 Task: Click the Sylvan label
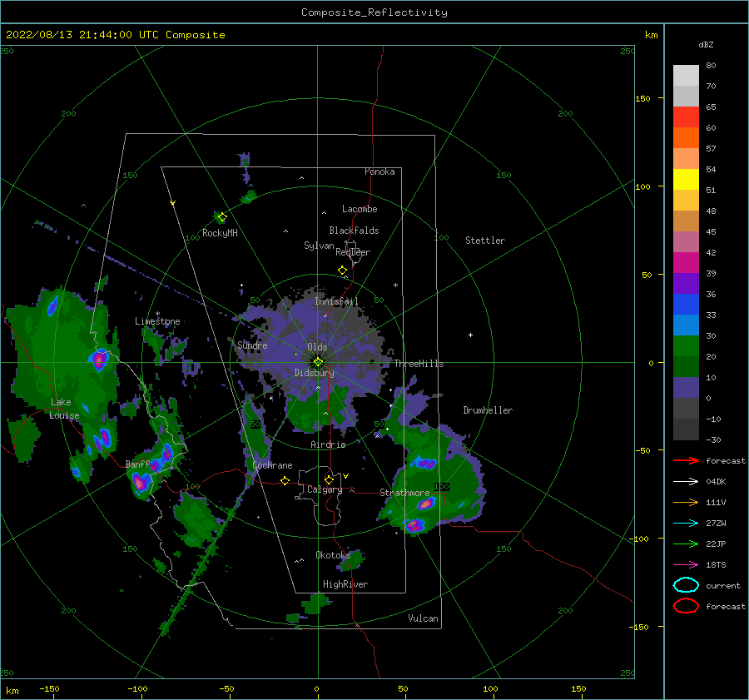319,246
